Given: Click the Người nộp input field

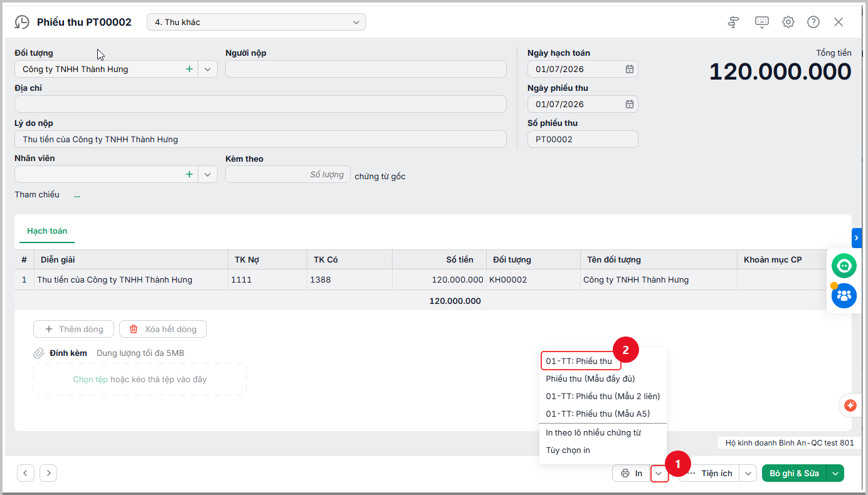Looking at the screenshot, I should (366, 69).
